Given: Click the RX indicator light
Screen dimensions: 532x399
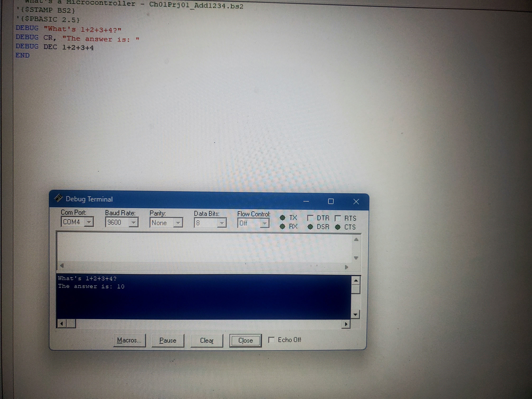Looking at the screenshot, I should pos(283,226).
